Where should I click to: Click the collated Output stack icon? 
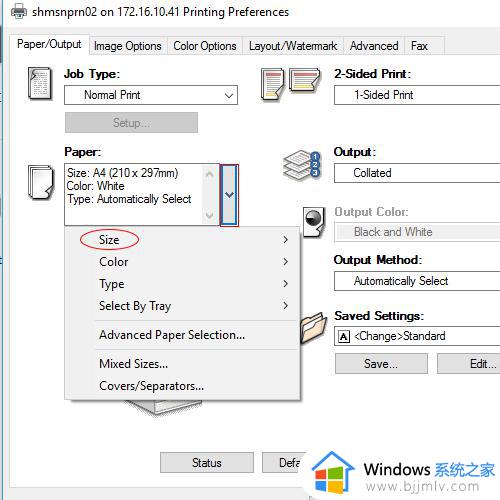pyautogui.click(x=302, y=165)
